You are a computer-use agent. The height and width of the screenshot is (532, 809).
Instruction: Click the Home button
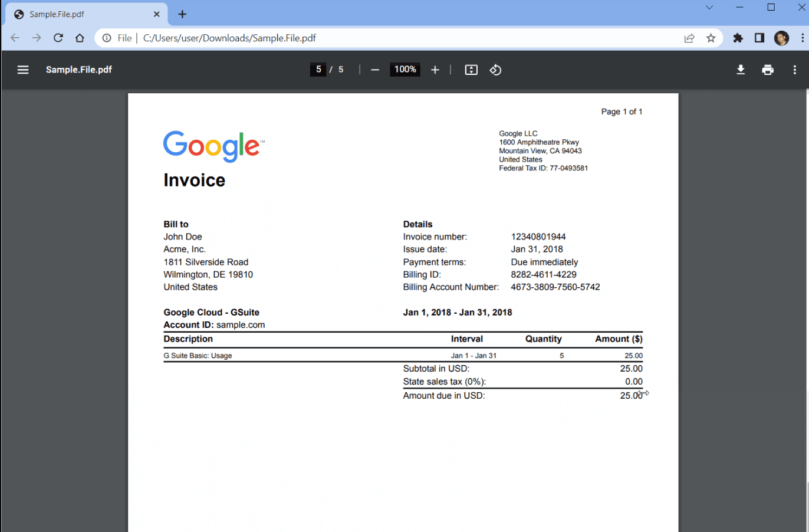point(80,37)
